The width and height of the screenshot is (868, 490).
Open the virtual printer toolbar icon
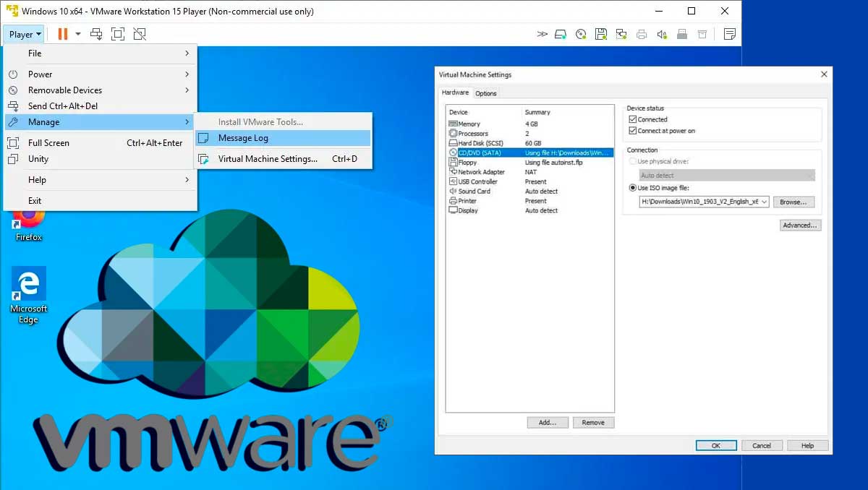tap(642, 33)
